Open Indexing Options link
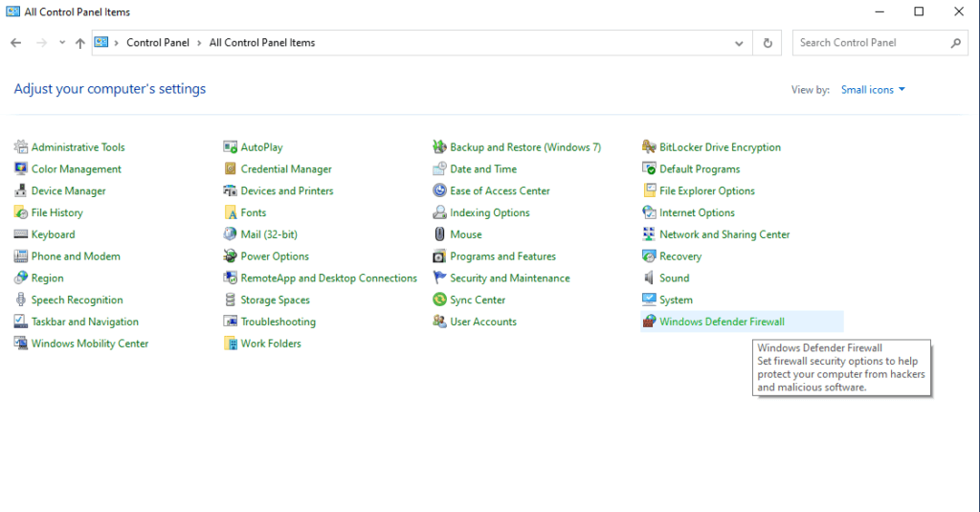This screenshot has height=512, width=980. 489,212
